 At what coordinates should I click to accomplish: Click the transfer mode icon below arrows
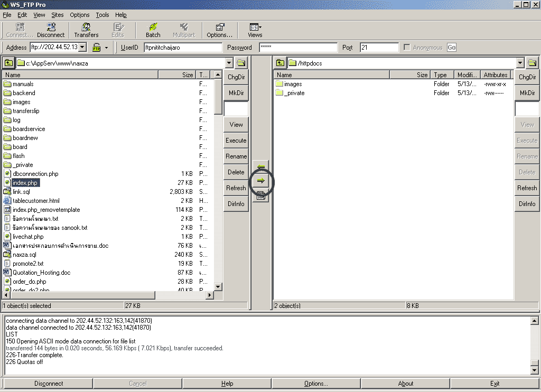pyautogui.click(x=261, y=196)
